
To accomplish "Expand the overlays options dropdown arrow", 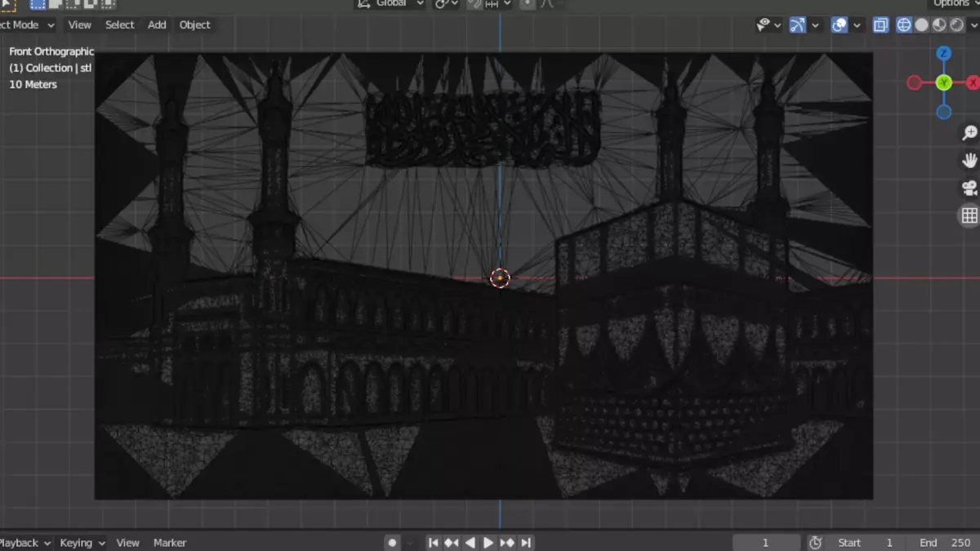I will [x=857, y=24].
